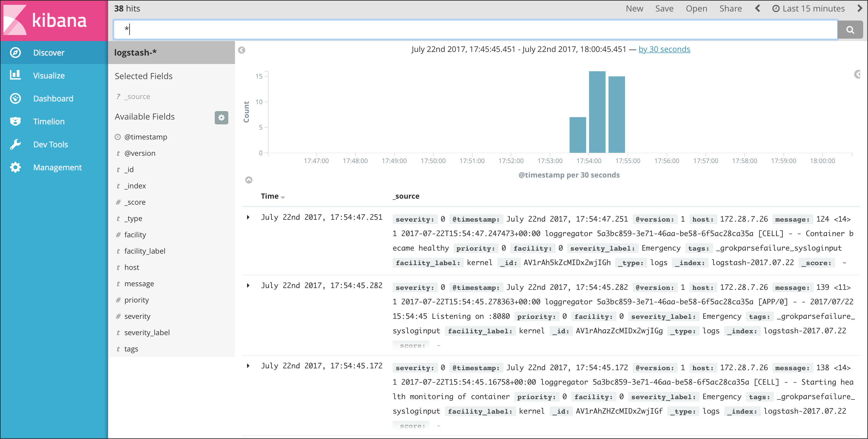Click the Time column header
The height and width of the screenshot is (439, 868).
pos(270,196)
